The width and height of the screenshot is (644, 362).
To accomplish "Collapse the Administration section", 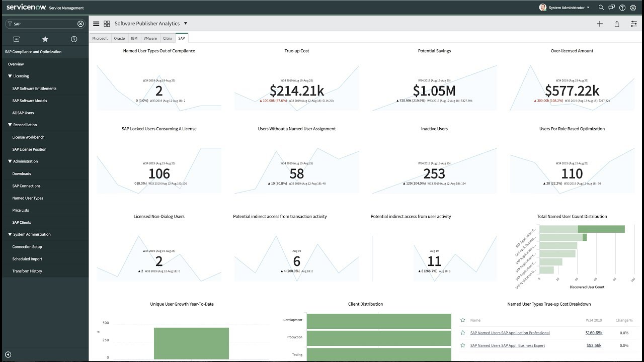I will [x=10, y=161].
